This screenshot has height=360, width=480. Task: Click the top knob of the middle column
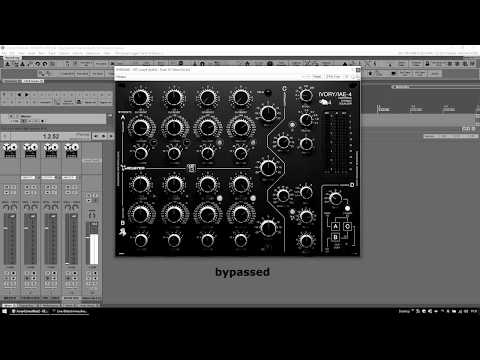coord(268,113)
